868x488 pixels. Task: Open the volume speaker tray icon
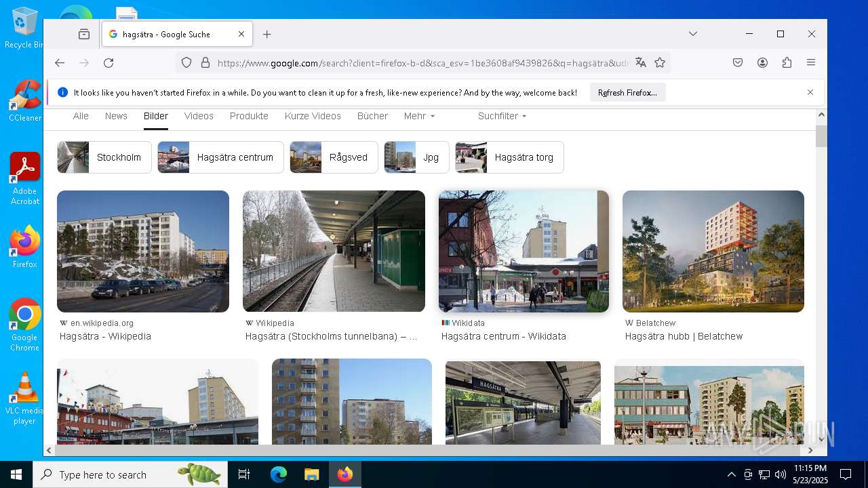[x=780, y=474]
